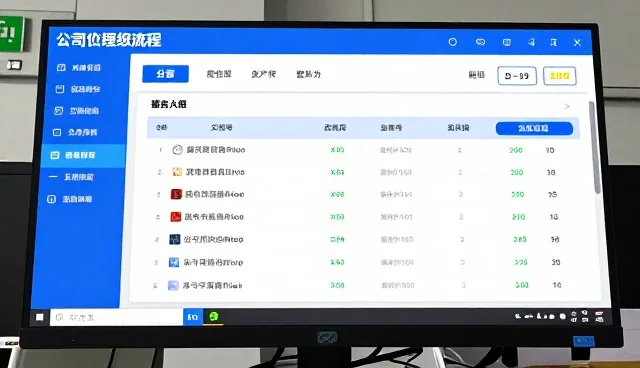
Task: Click the chain link icon in title bar
Action: [x=480, y=42]
